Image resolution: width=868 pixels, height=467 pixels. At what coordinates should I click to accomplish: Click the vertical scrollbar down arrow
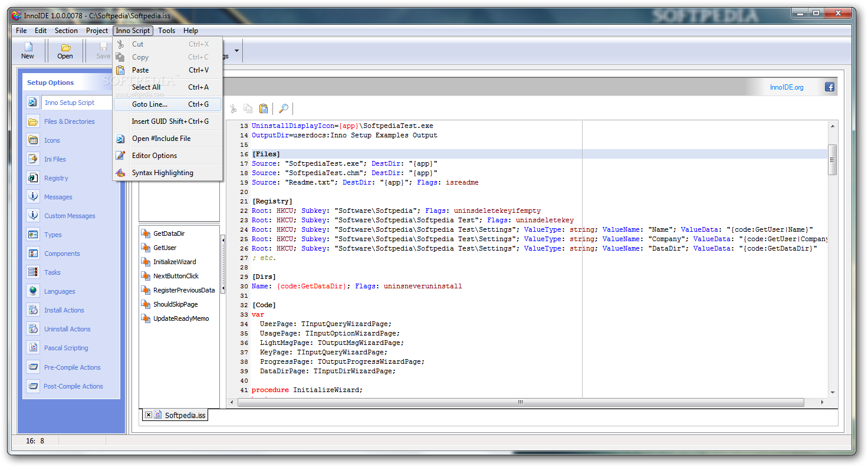(833, 393)
